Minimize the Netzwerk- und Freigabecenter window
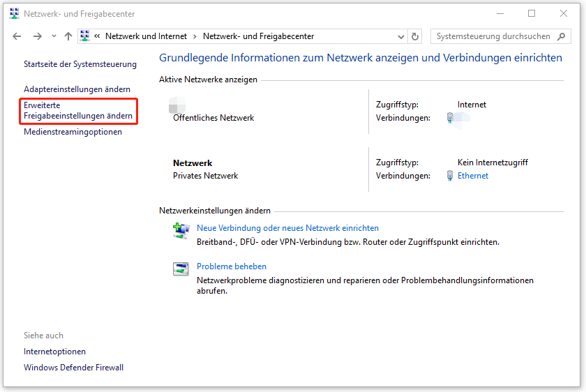Image resolution: width=586 pixels, height=392 pixels. pyautogui.click(x=500, y=13)
